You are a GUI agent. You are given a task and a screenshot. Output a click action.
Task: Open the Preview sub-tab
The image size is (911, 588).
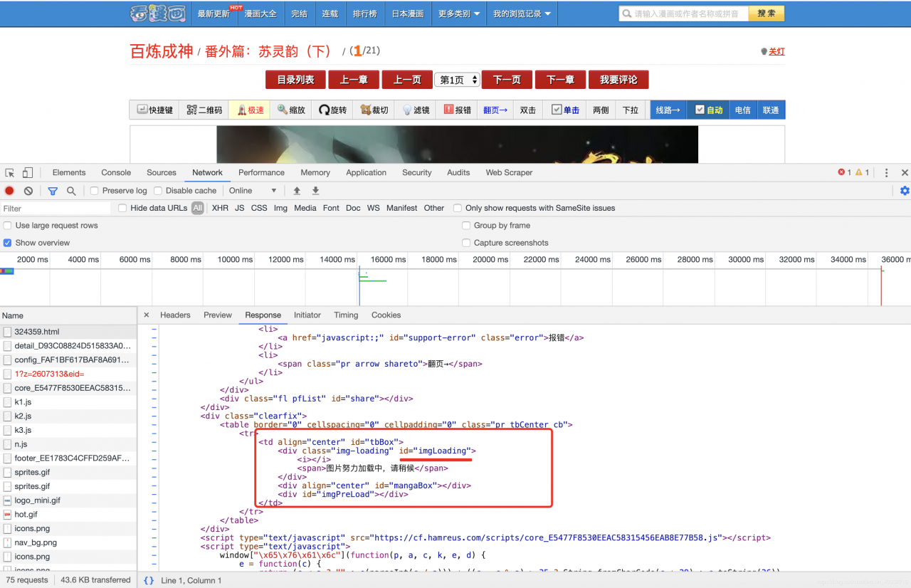(x=218, y=315)
